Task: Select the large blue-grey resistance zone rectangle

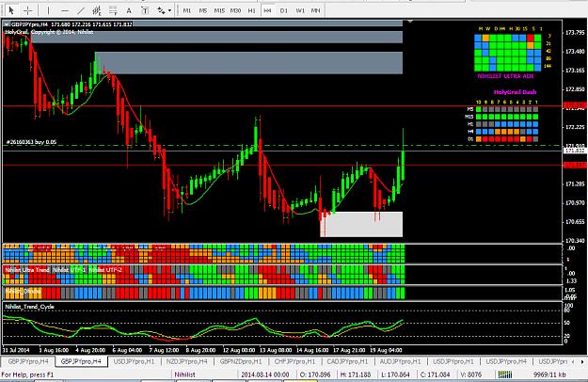Action: 248,63
